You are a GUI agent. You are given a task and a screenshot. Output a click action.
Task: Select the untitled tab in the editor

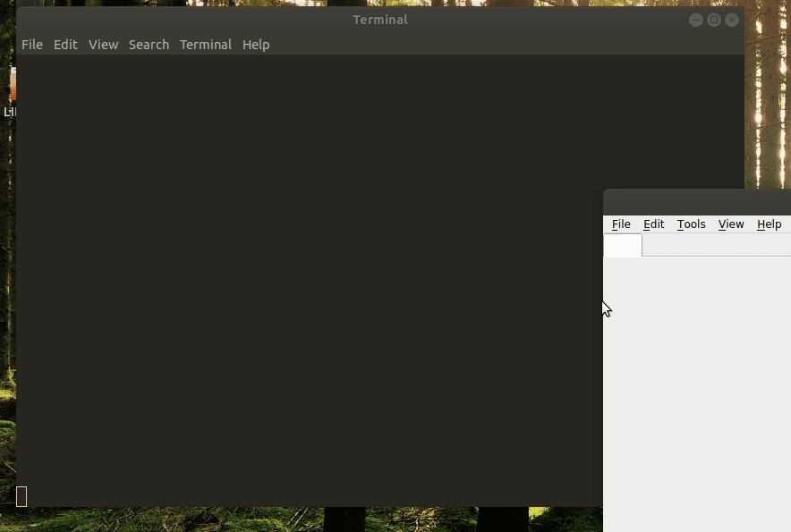point(623,245)
